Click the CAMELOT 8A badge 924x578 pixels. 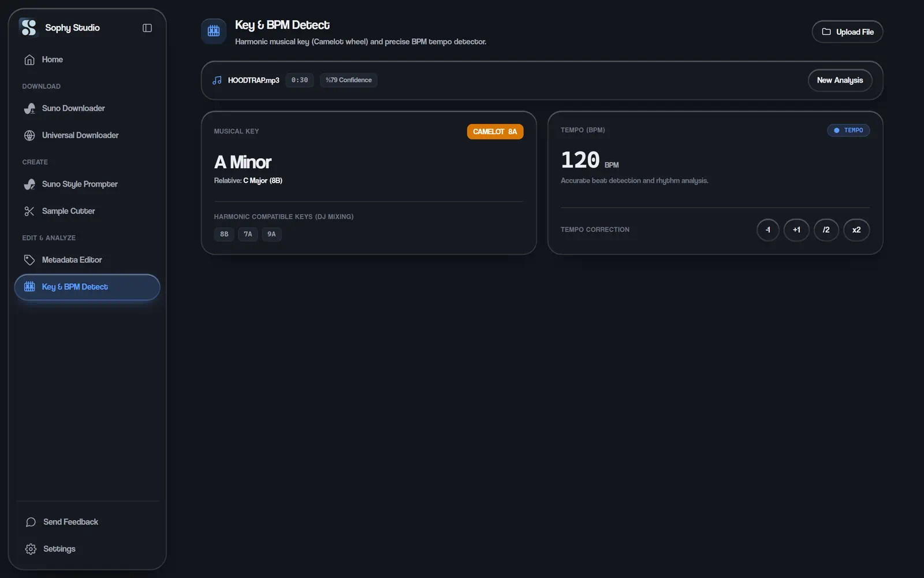[495, 132]
